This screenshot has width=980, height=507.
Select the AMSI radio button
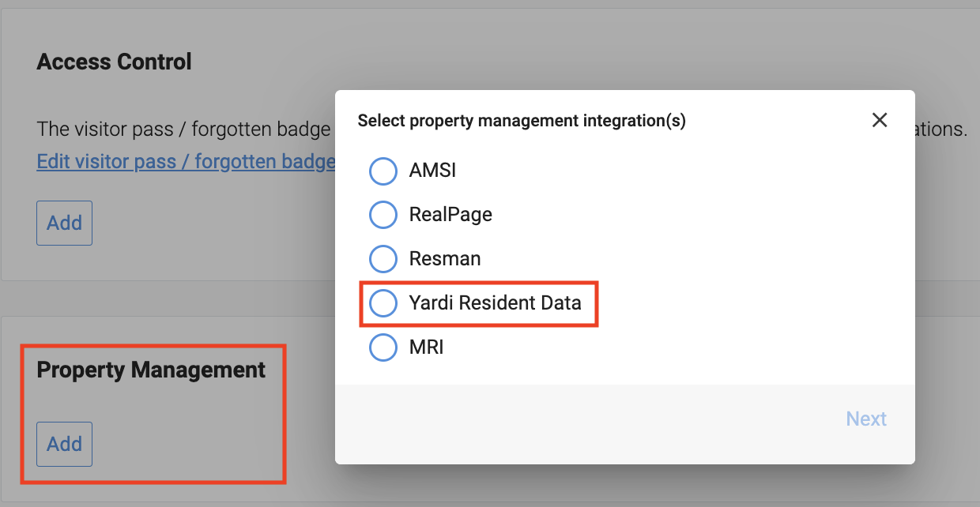[383, 171]
